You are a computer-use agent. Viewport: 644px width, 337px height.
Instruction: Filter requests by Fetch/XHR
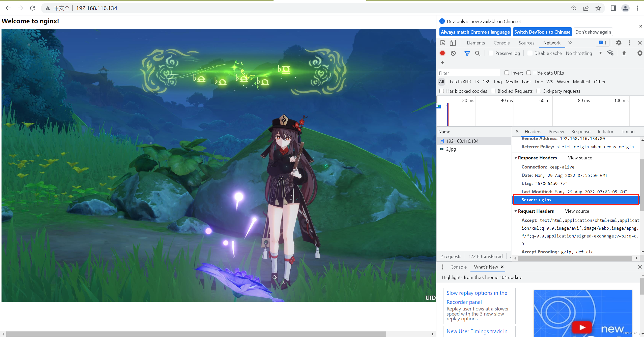click(460, 82)
